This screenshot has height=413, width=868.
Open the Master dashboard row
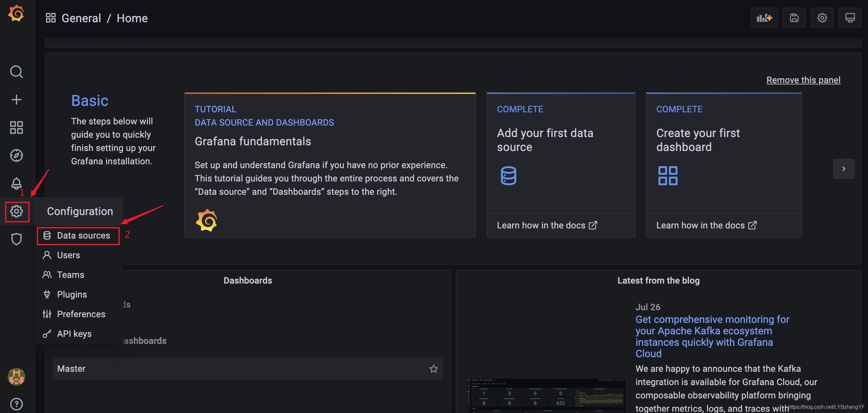[x=248, y=369]
